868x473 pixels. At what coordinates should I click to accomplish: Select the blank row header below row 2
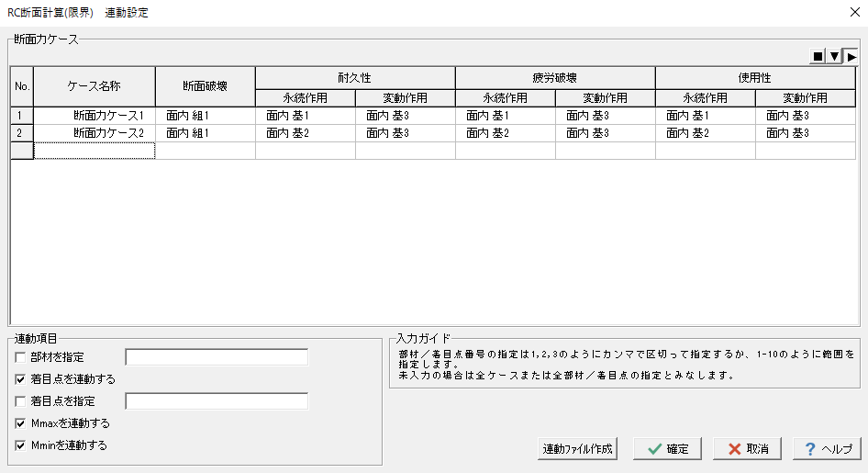click(x=22, y=151)
